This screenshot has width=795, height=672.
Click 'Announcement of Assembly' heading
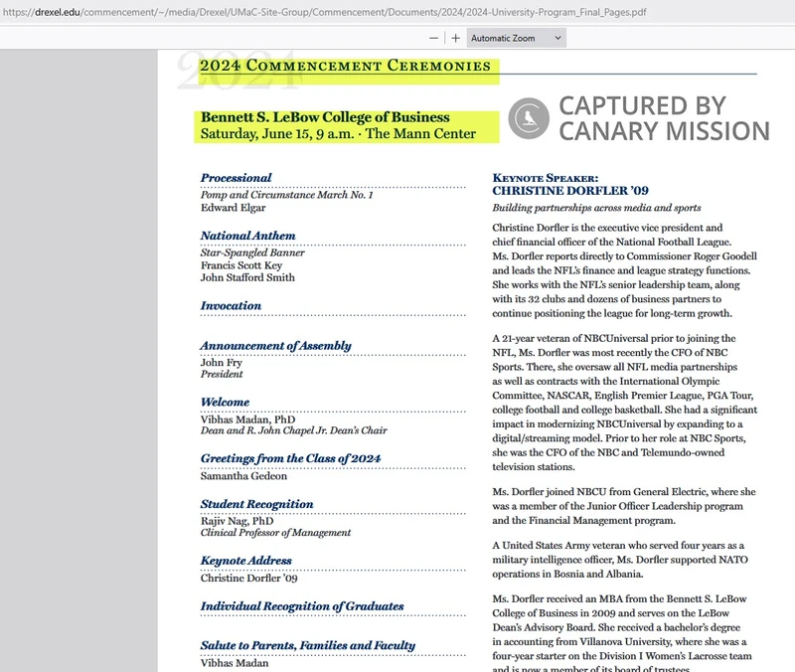(x=276, y=346)
